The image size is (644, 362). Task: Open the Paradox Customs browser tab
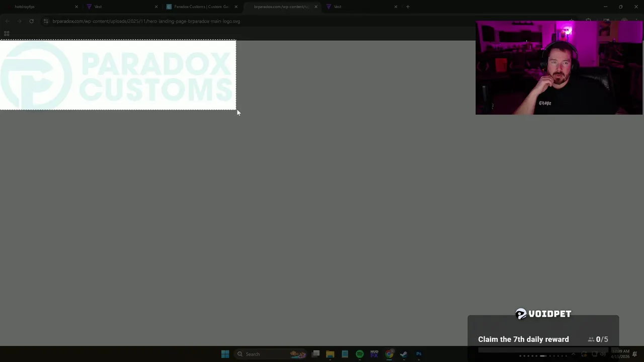pos(201,7)
